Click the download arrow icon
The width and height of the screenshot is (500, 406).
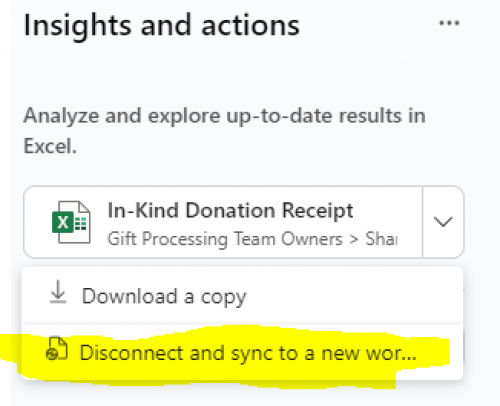(x=58, y=292)
